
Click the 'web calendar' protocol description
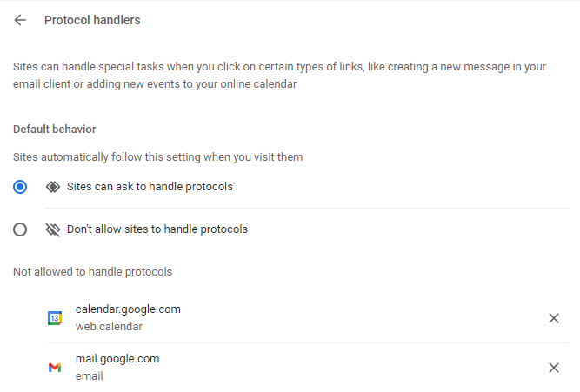tap(109, 327)
